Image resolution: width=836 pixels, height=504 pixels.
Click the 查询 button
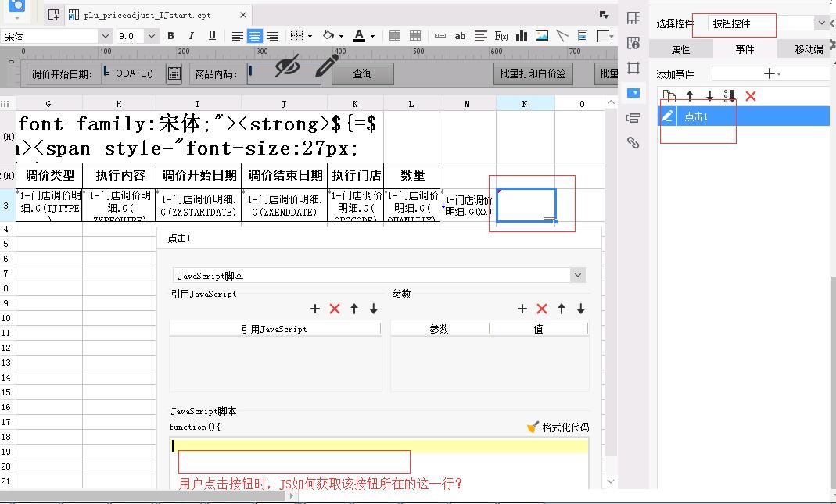362,73
